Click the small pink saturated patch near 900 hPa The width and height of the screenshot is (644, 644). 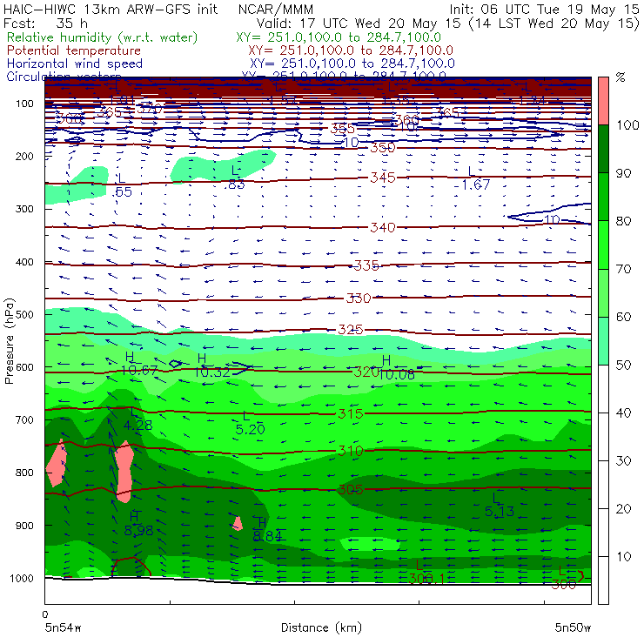point(238,523)
